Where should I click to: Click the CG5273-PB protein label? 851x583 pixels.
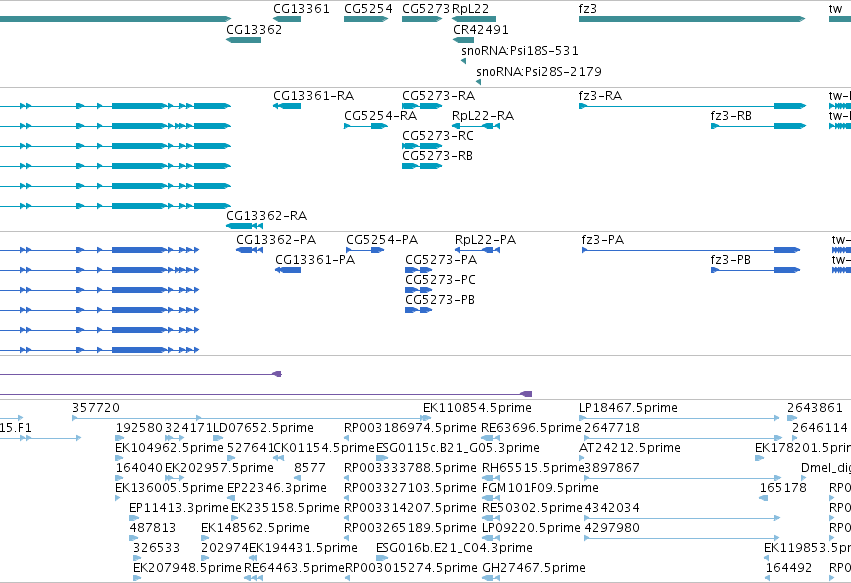pyautogui.click(x=440, y=300)
